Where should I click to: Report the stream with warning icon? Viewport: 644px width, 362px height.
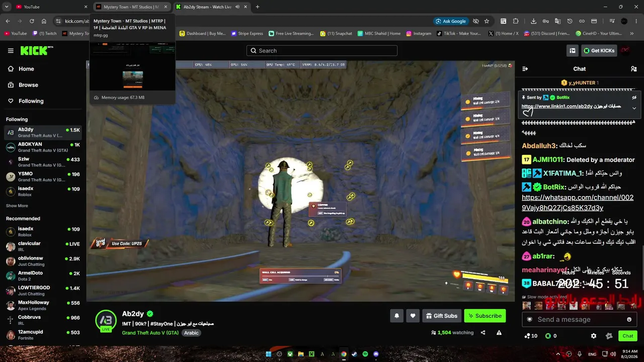499,332
